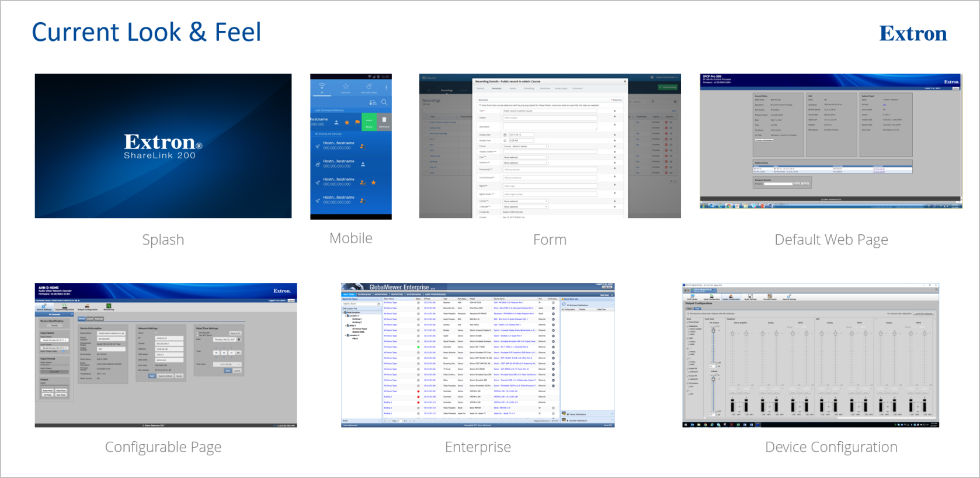Open the Select a Room dropdown in Enterprise
The image size is (980, 478).
[362, 304]
